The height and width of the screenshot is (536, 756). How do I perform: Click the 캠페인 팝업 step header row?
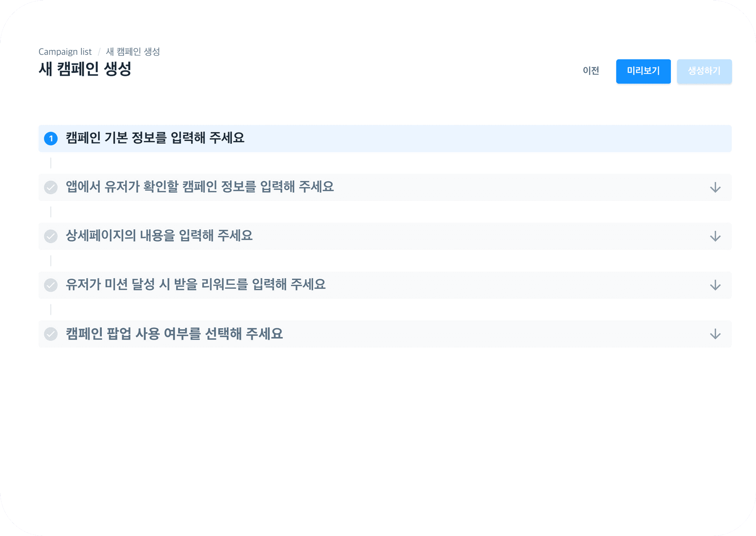coord(175,334)
